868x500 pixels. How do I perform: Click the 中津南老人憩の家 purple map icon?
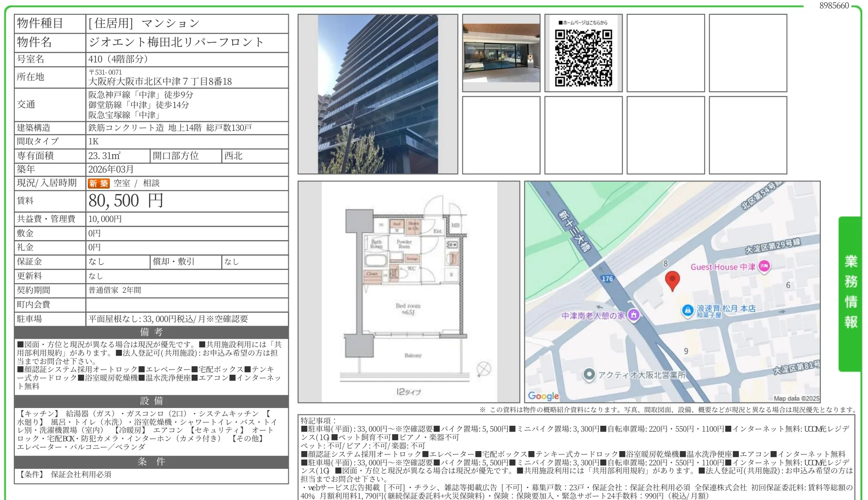633,314
